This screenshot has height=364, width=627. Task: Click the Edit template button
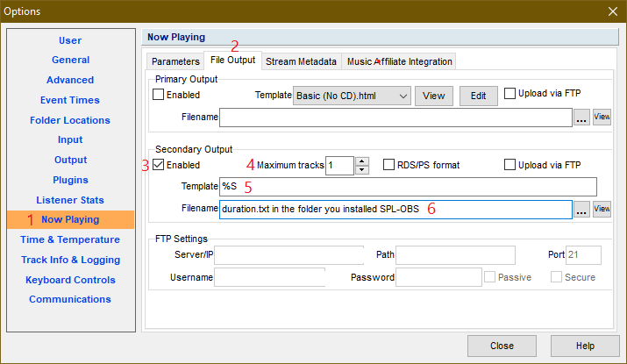478,96
